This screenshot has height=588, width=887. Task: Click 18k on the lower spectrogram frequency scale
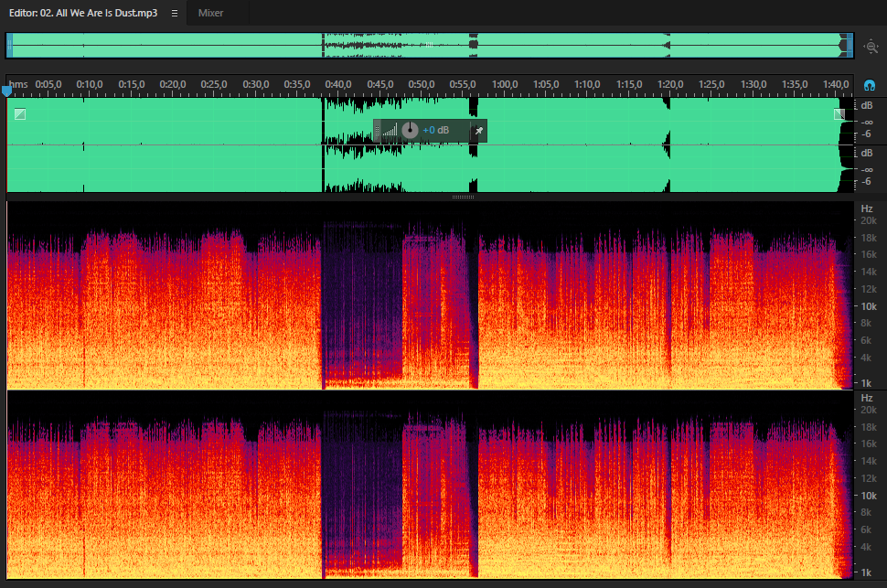click(x=869, y=427)
